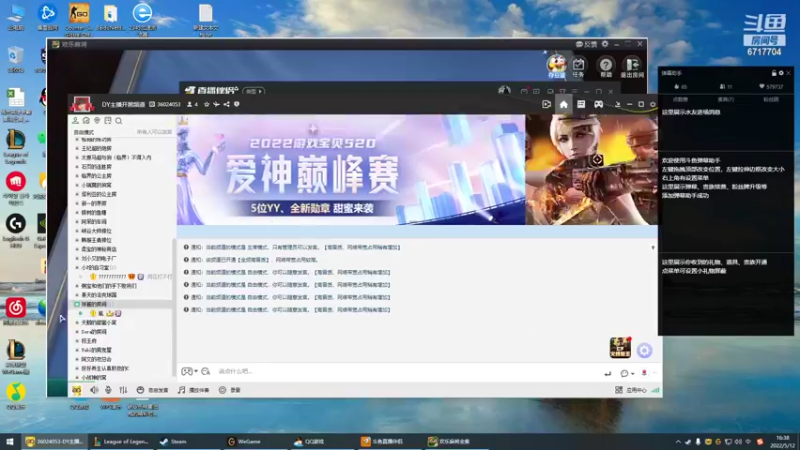Open 帮助 help icon in mahjong window
The image size is (800, 450).
click(x=606, y=67)
